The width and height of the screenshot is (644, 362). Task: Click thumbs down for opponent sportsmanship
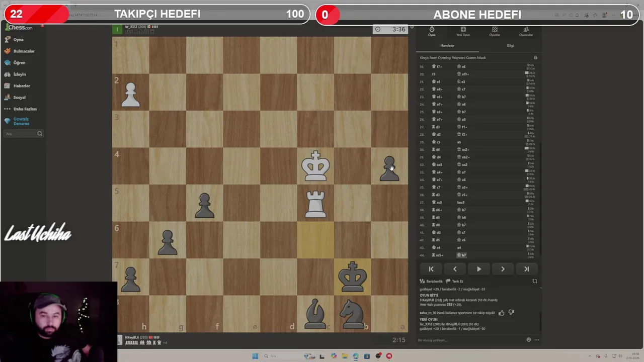tap(511, 313)
